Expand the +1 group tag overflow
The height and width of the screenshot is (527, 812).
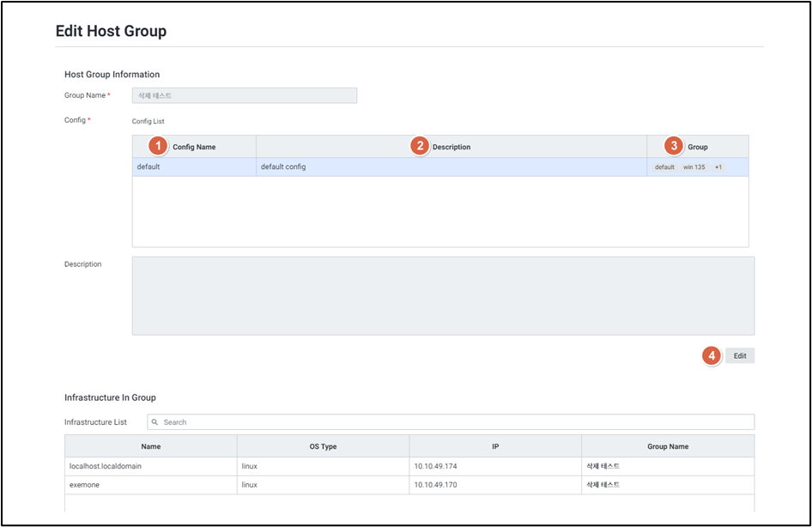(718, 167)
